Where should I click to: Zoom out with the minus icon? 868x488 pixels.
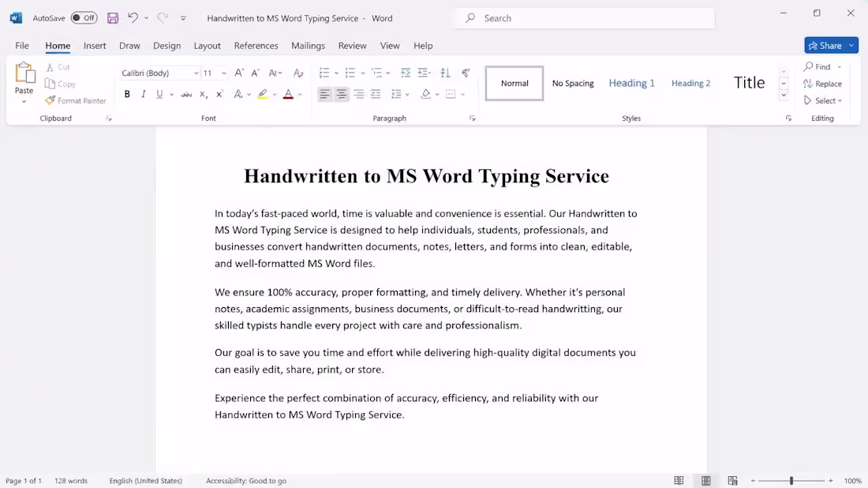[x=753, y=481]
